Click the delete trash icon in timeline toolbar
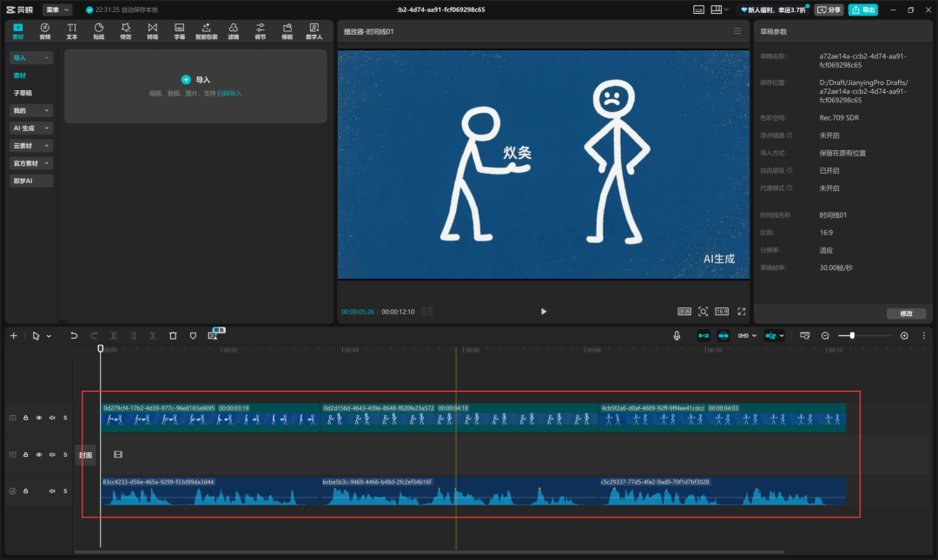Image resolution: width=938 pixels, height=560 pixels. pyautogui.click(x=173, y=335)
